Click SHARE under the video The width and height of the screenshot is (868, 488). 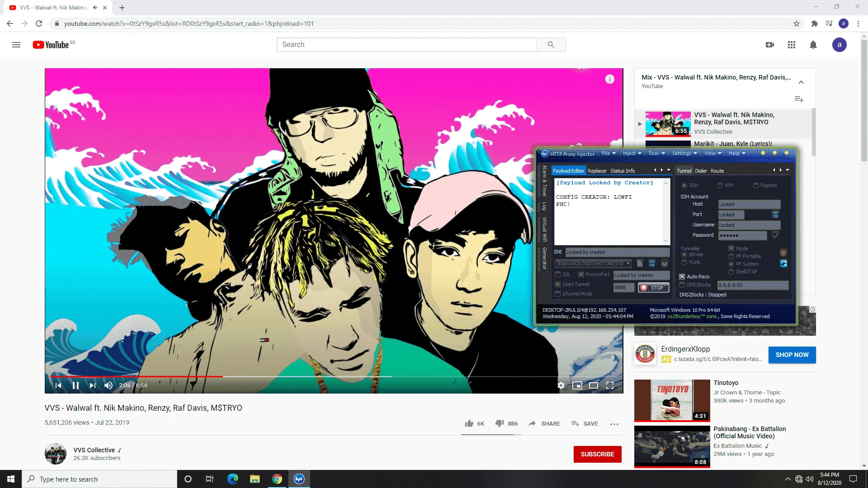(544, 423)
